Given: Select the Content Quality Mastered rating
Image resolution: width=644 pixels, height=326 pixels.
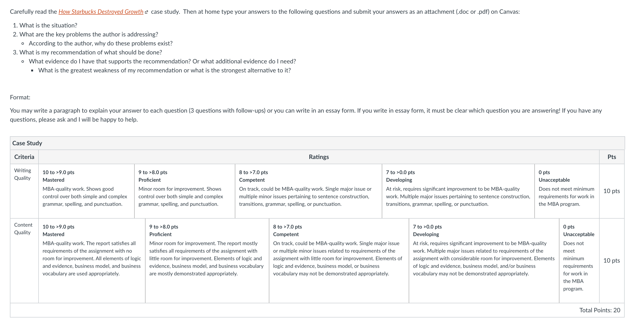Looking at the screenshot, I should [92, 261].
